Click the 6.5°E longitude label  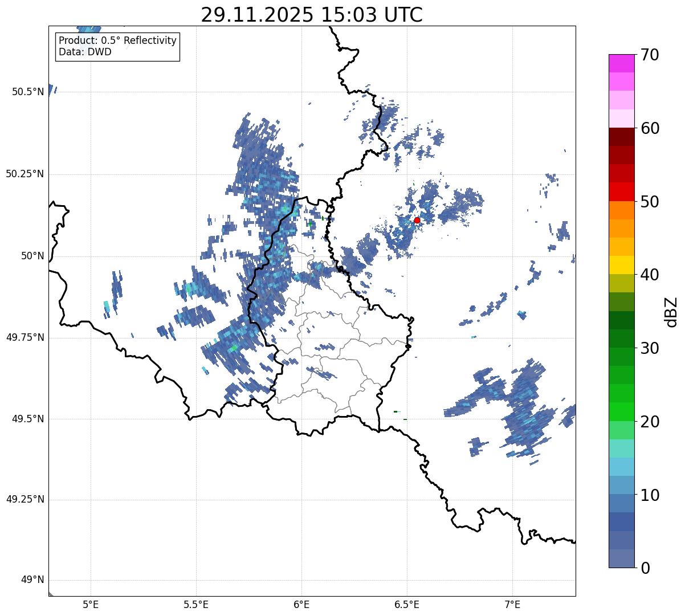[407, 605]
